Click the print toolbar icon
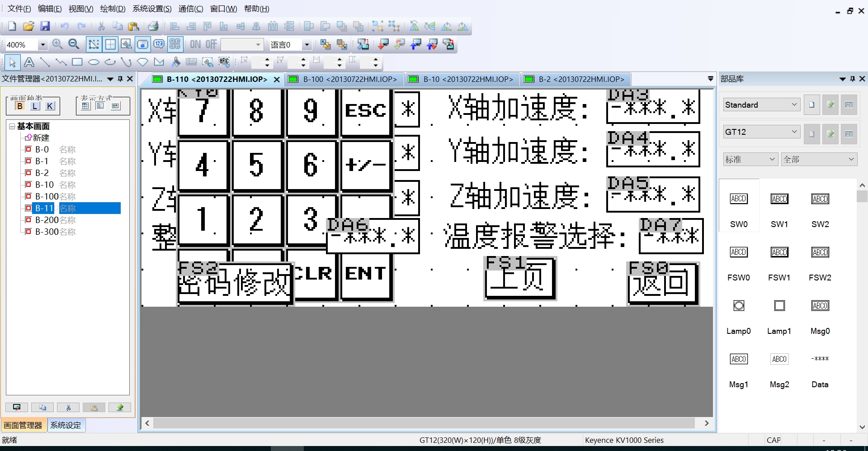This screenshot has height=451, width=868. [x=153, y=26]
